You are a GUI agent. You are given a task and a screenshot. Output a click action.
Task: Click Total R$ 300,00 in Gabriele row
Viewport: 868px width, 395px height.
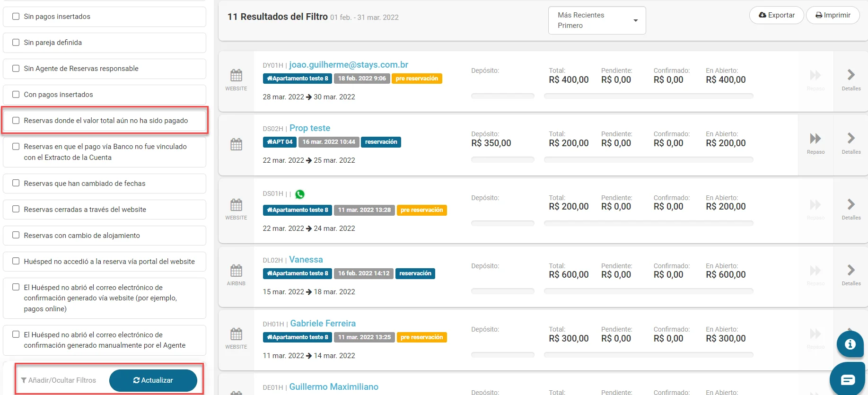pyautogui.click(x=569, y=339)
